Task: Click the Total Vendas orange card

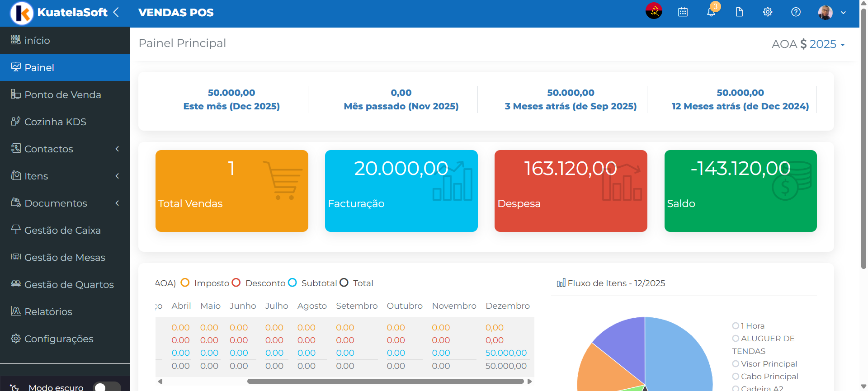Action: tap(231, 191)
